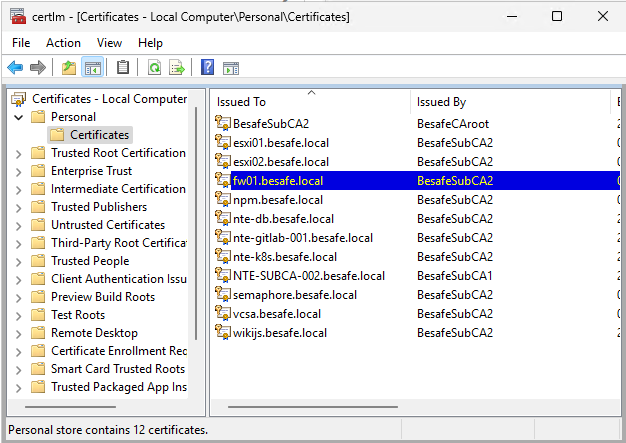The width and height of the screenshot is (626, 443).
Task: Maximize the certlm window
Action: coord(557,16)
